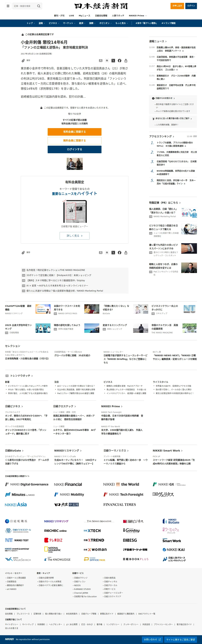202x644 pixels.
Task: Open the 人事ウオッチ menu item
Action: pos(118,16)
